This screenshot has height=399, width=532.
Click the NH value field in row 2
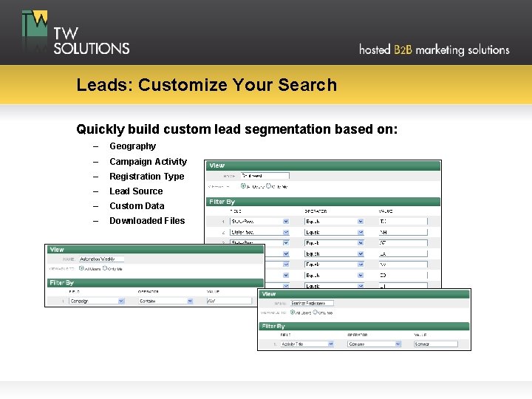click(x=403, y=233)
